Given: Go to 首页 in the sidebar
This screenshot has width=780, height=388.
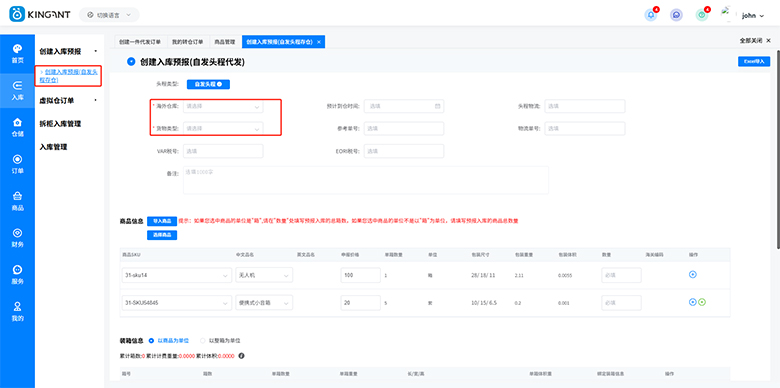Looking at the screenshot, I should [17, 54].
